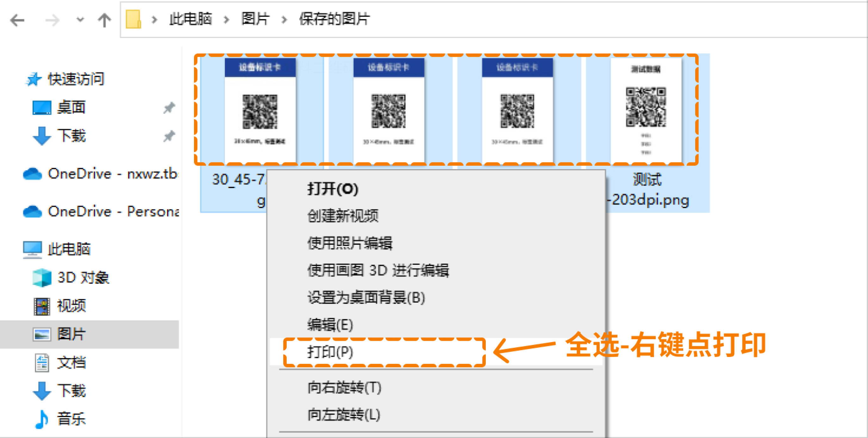Expand chevron after 此电脑 in address bar
This screenshot has width=868, height=438.
coord(227,20)
